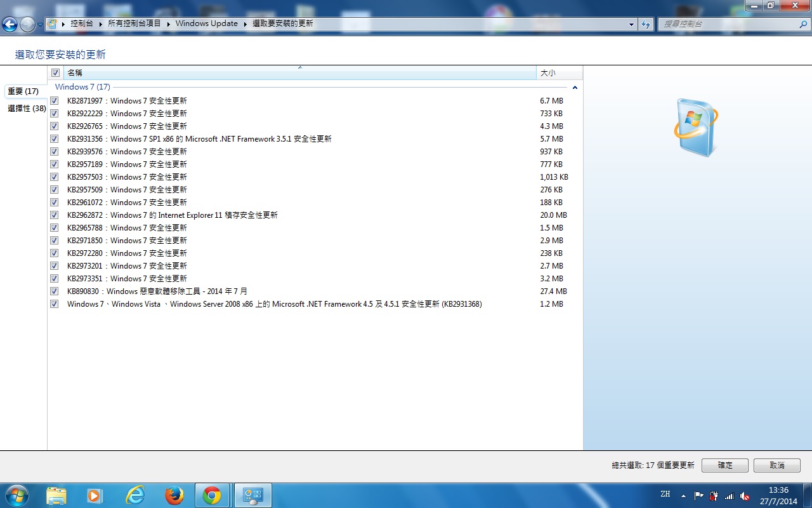
Task: Click the 確定 button
Action: tap(725, 465)
